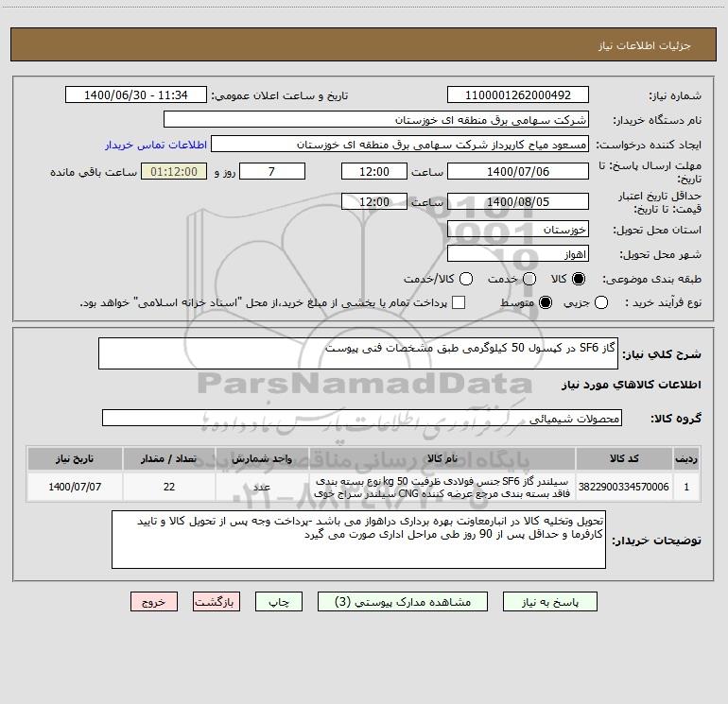The width and height of the screenshot is (728, 704).
Task: Click days remaining field showing 7
Action: 272,171
